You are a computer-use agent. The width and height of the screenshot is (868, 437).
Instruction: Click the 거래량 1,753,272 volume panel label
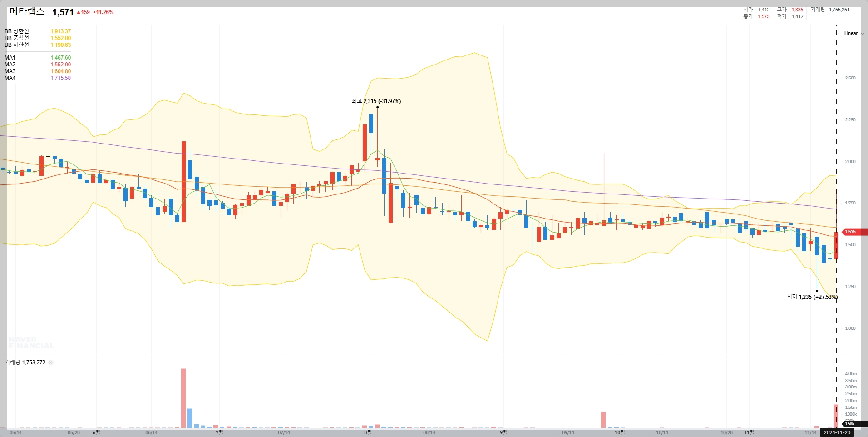coord(25,363)
